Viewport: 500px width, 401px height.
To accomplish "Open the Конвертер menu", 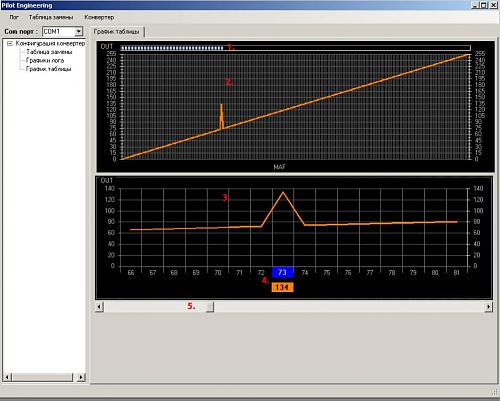I will (x=99, y=17).
